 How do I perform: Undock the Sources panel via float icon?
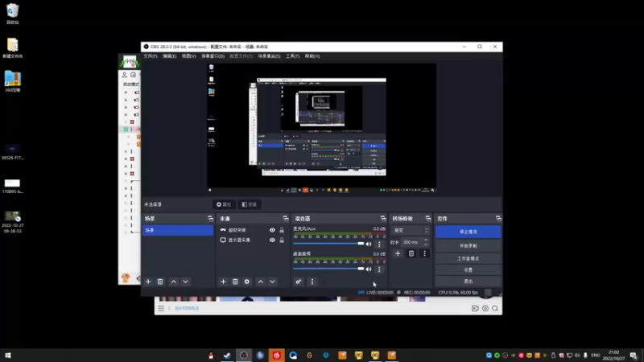286,218
